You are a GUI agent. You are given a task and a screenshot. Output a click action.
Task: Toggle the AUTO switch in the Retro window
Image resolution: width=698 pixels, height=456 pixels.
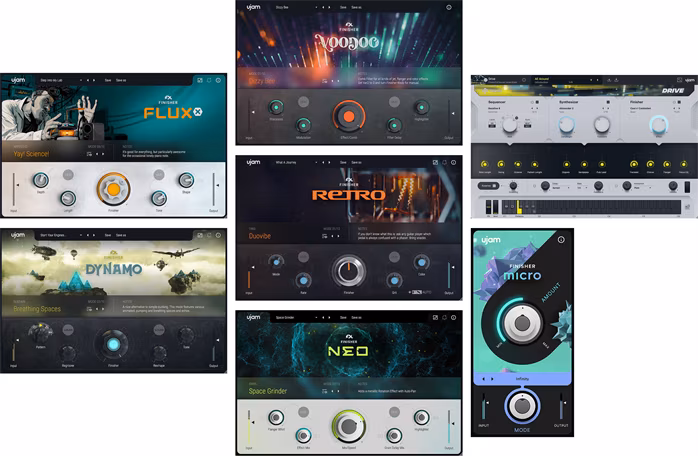point(417,293)
